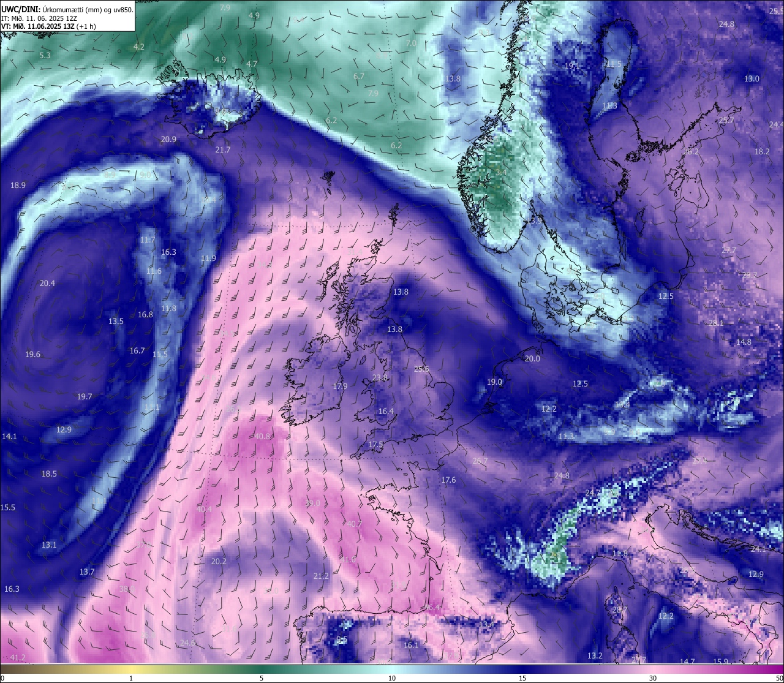Click the 13.4 value on the map
The width and height of the screenshot is (784, 683).
[487, 624]
